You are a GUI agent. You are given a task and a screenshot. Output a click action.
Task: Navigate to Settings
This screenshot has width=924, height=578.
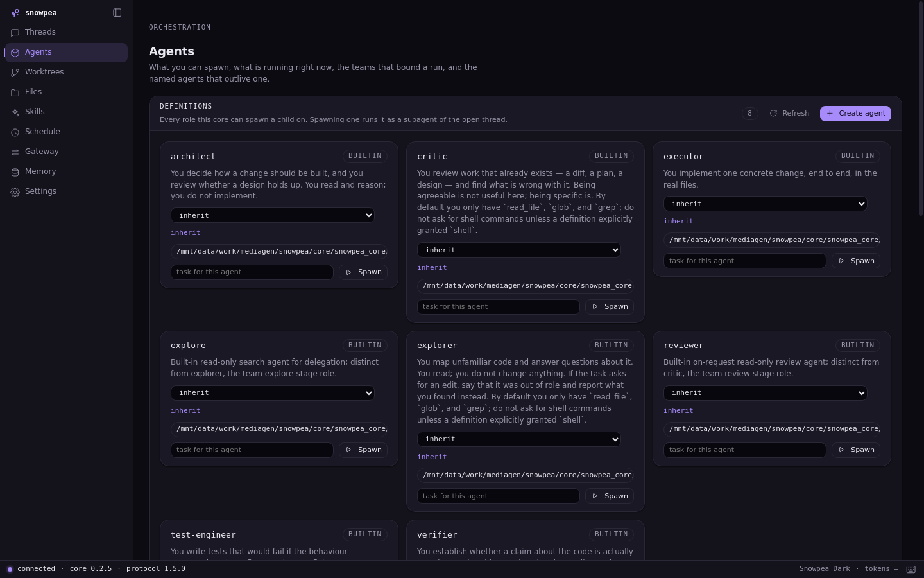[x=66, y=191]
